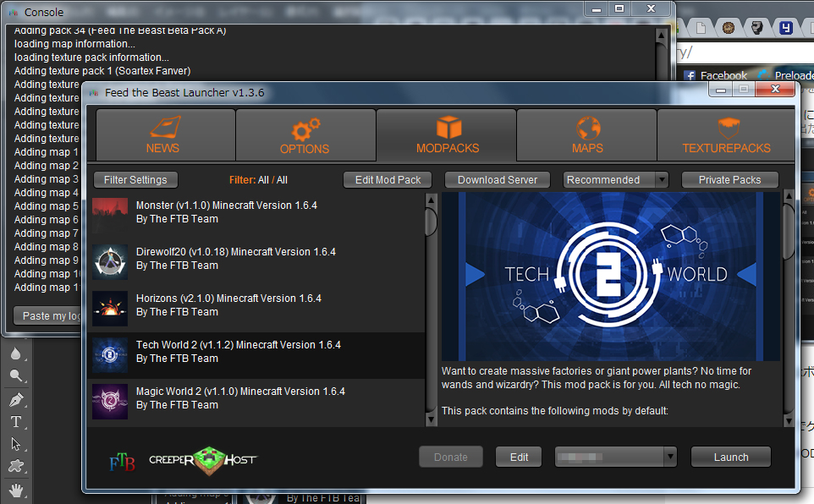The image size is (814, 504).
Task: Click the Download Server button
Action: (x=498, y=180)
